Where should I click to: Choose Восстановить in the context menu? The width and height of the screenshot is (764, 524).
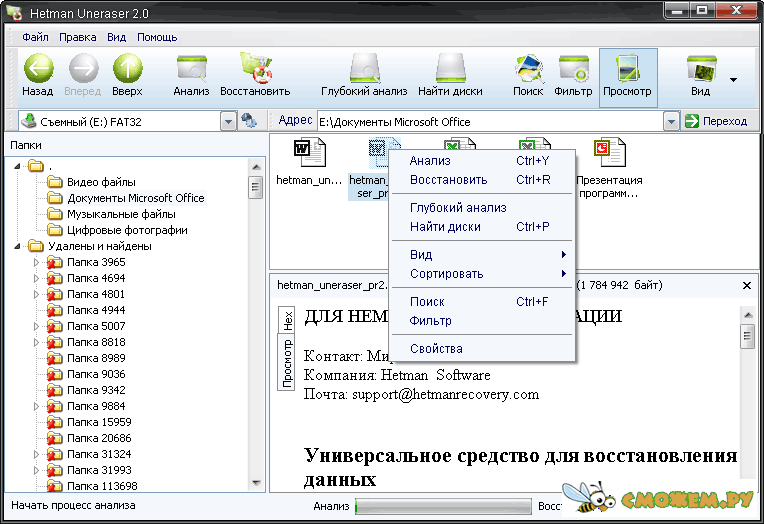(482, 180)
